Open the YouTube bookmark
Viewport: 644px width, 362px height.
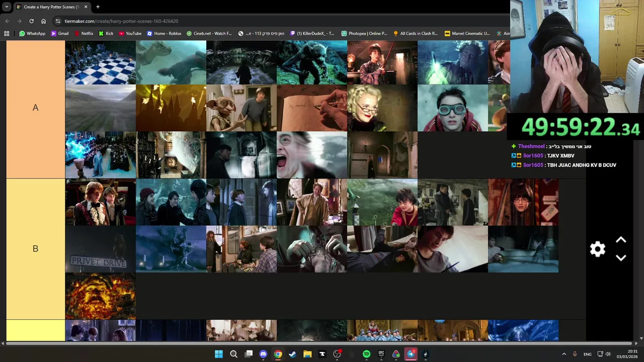click(130, 34)
